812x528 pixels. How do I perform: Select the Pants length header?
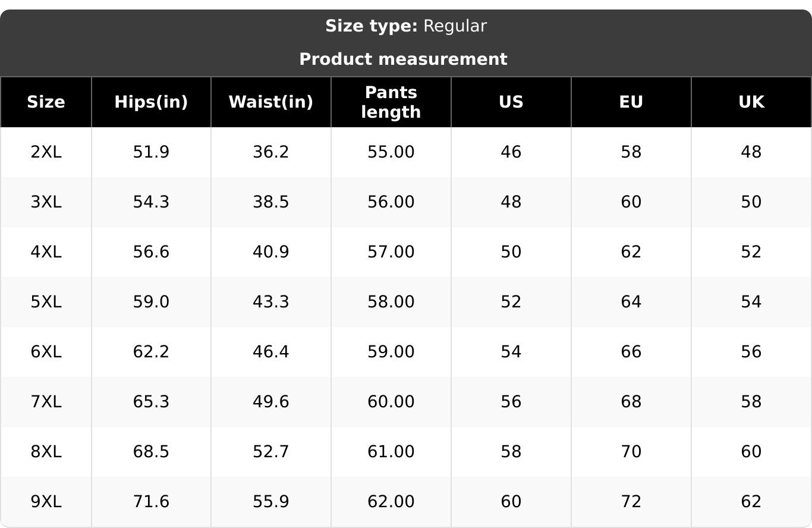[391, 102]
